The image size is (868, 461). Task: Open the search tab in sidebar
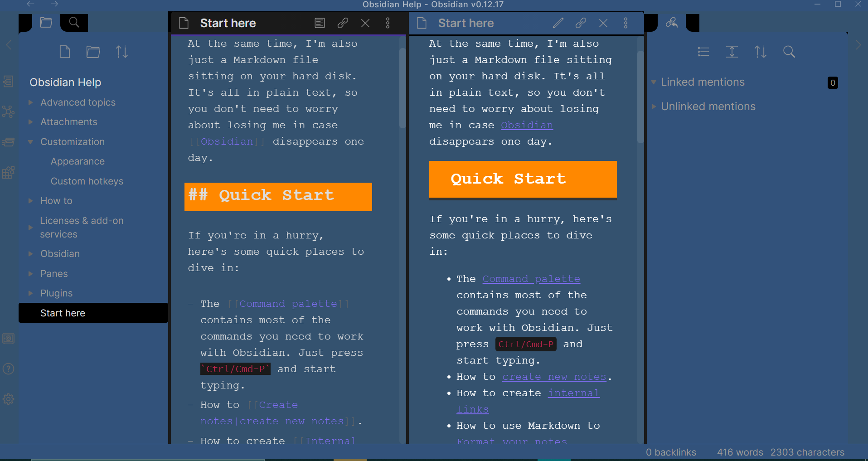[74, 22]
